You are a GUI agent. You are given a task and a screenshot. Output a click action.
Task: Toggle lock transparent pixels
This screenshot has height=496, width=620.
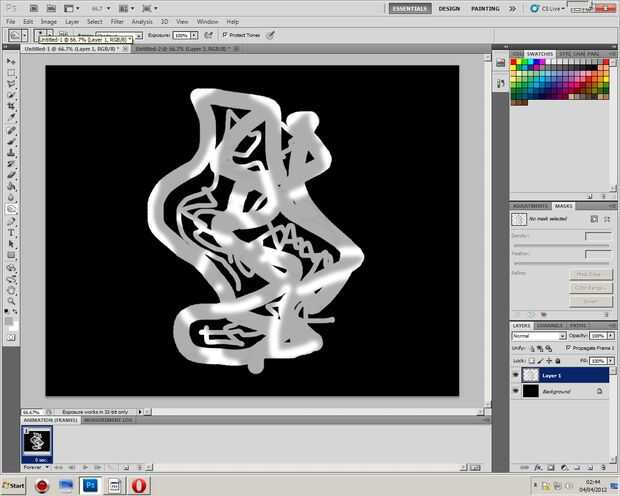coord(532,361)
